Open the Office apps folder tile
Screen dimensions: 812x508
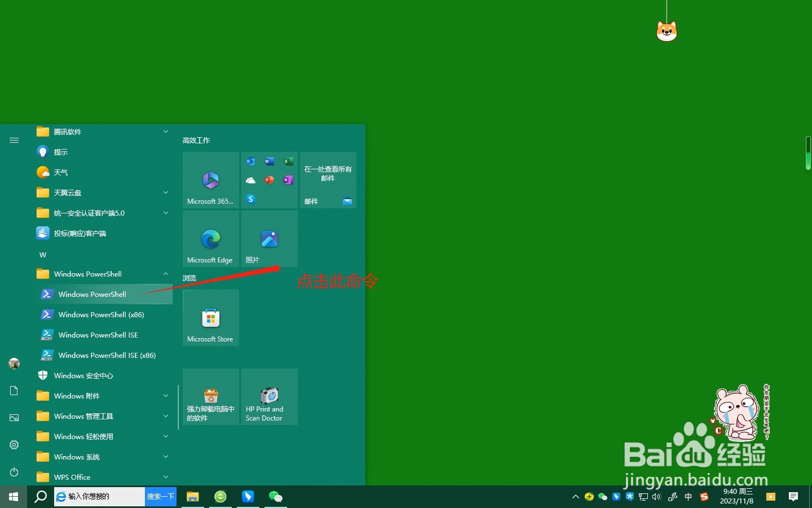pos(270,180)
